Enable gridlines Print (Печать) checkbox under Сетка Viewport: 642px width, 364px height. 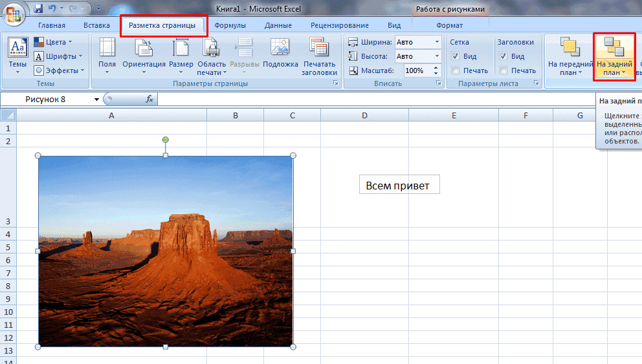(x=456, y=70)
